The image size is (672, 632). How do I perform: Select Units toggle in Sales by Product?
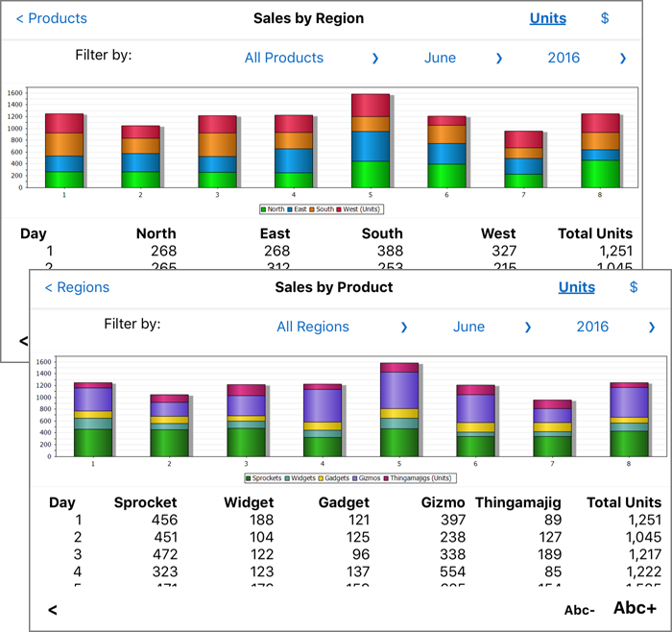tap(576, 287)
